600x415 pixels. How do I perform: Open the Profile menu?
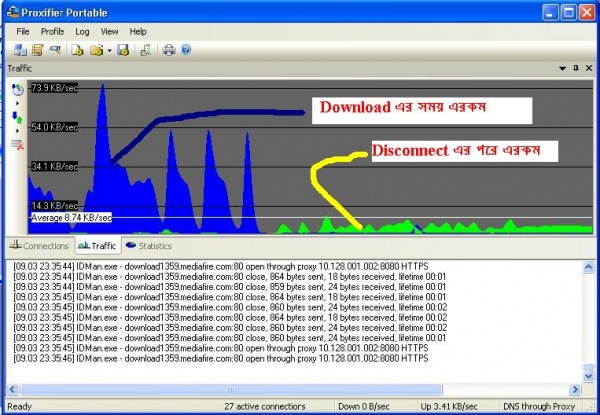[x=52, y=32]
